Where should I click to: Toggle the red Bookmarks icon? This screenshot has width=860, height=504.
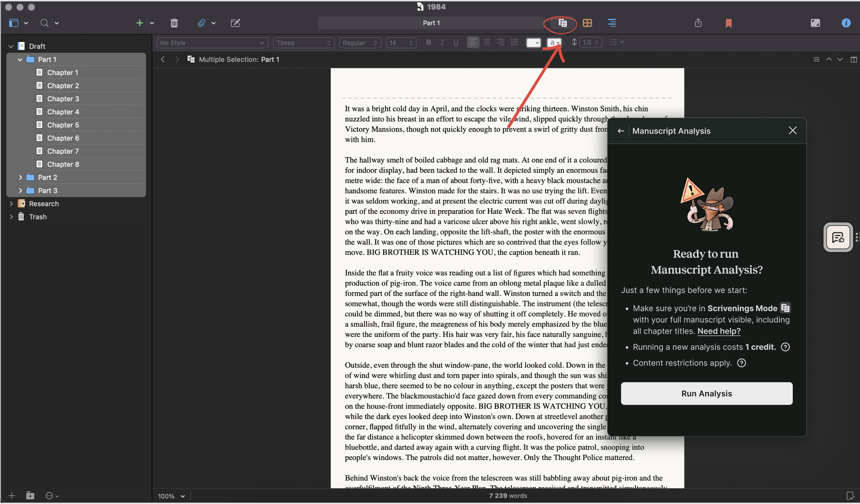729,23
